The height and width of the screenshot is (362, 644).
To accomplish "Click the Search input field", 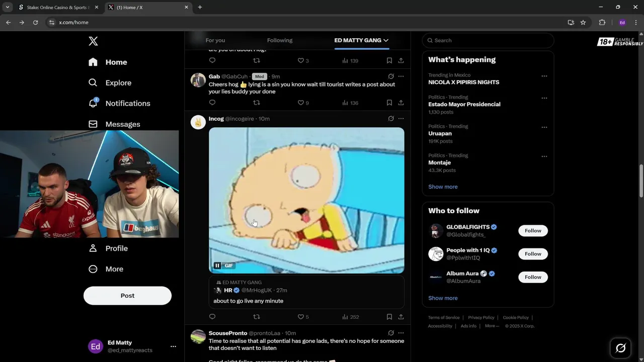I will tap(488, 40).
